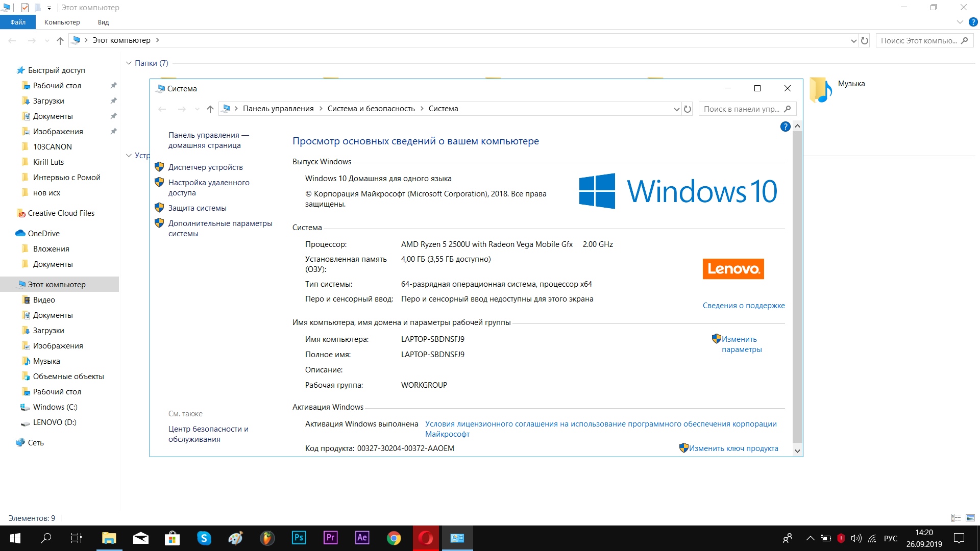980x551 pixels.
Task: Expand Папки section disclosure triangle
Action: pyautogui.click(x=130, y=63)
